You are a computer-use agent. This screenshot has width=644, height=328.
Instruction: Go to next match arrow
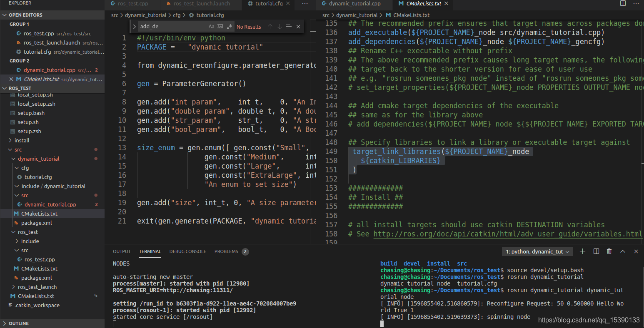pos(279,27)
